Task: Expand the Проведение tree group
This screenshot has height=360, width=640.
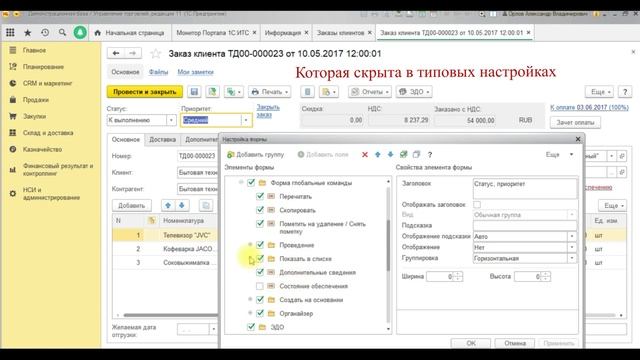Action: (250, 245)
